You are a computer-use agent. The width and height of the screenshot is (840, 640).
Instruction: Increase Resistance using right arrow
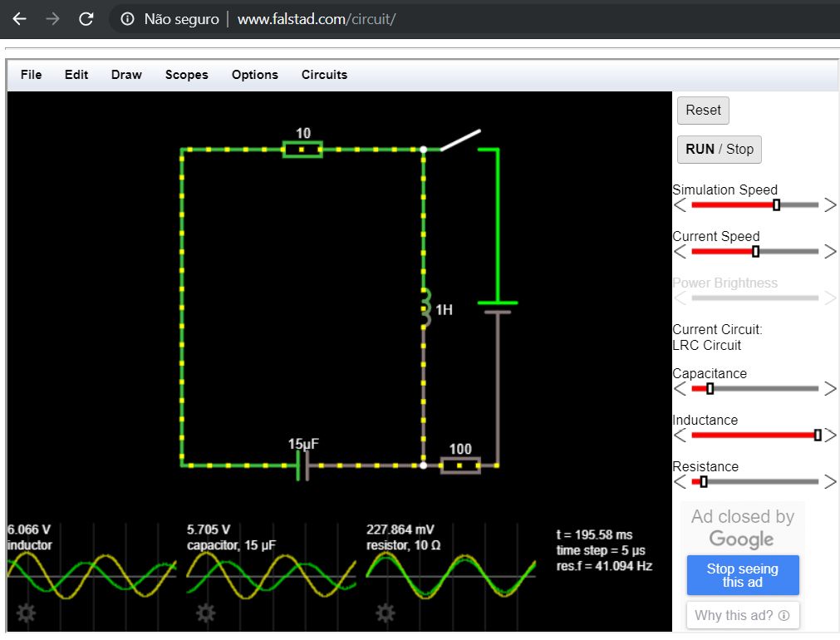[x=829, y=482]
